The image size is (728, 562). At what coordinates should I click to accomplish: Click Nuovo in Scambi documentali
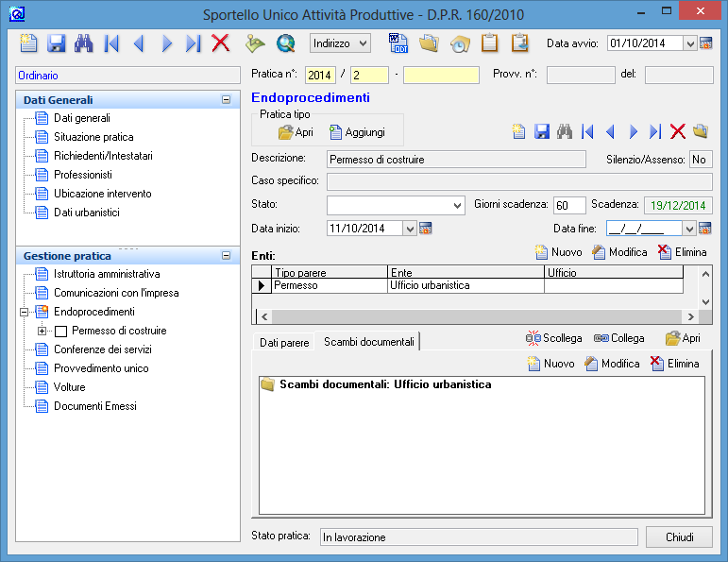[551, 364]
